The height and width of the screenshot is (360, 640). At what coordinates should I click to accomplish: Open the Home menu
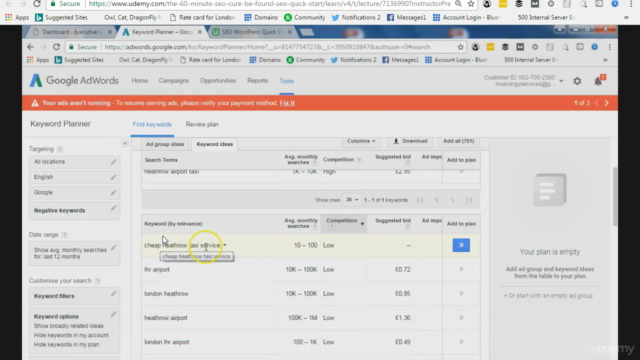pos(140,81)
